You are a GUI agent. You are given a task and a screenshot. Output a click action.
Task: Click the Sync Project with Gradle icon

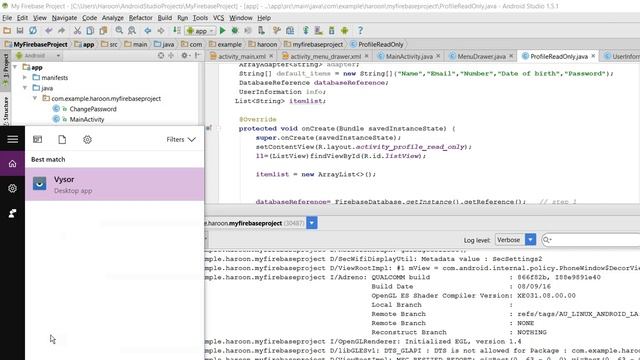point(306,31)
